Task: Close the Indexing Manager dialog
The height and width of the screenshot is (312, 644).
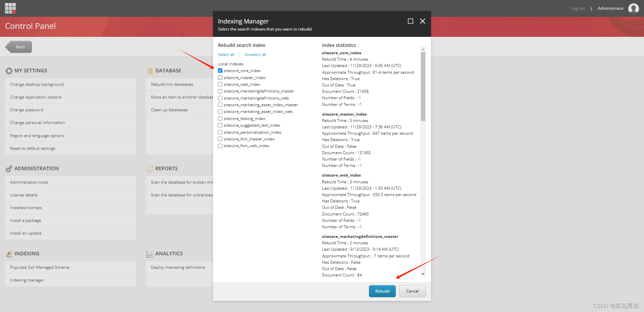Action: click(x=423, y=21)
